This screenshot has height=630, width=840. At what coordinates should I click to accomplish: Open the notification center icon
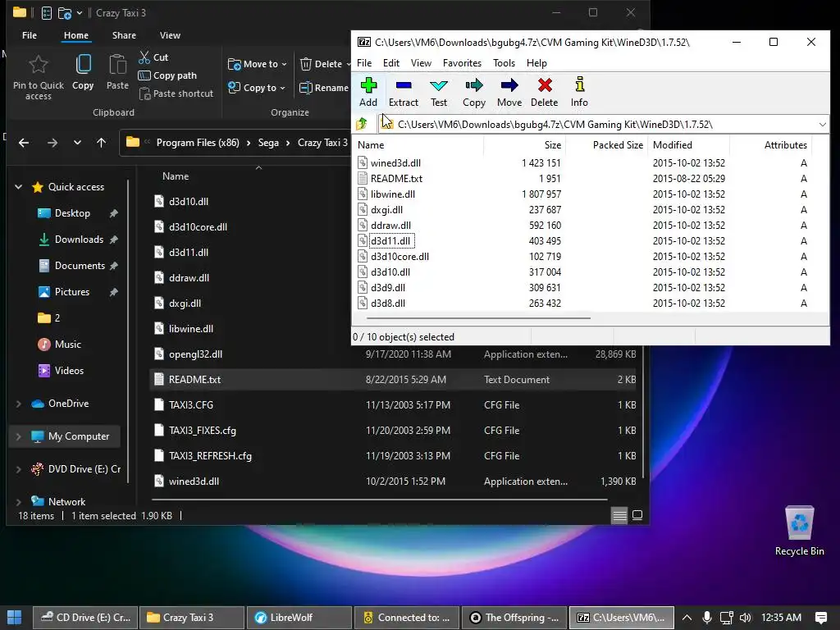(x=820, y=618)
